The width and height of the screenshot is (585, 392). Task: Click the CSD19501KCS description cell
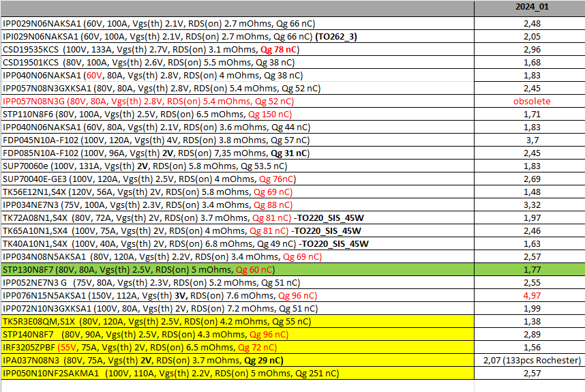click(238, 62)
